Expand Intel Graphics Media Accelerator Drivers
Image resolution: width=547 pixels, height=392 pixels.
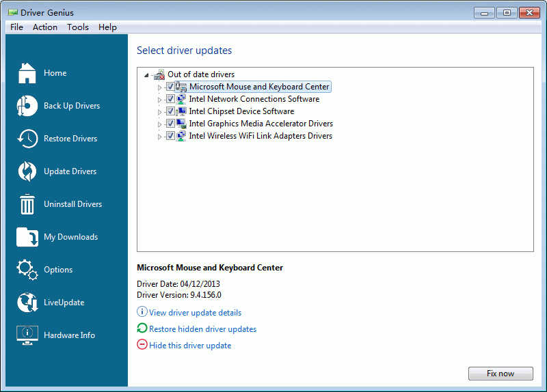pos(159,124)
